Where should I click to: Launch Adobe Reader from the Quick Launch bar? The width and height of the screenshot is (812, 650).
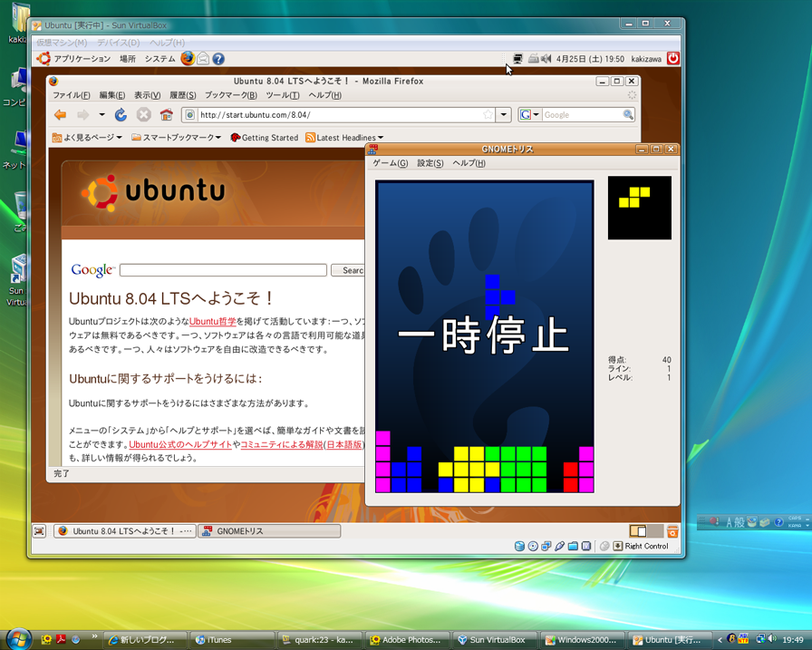pos(61,640)
